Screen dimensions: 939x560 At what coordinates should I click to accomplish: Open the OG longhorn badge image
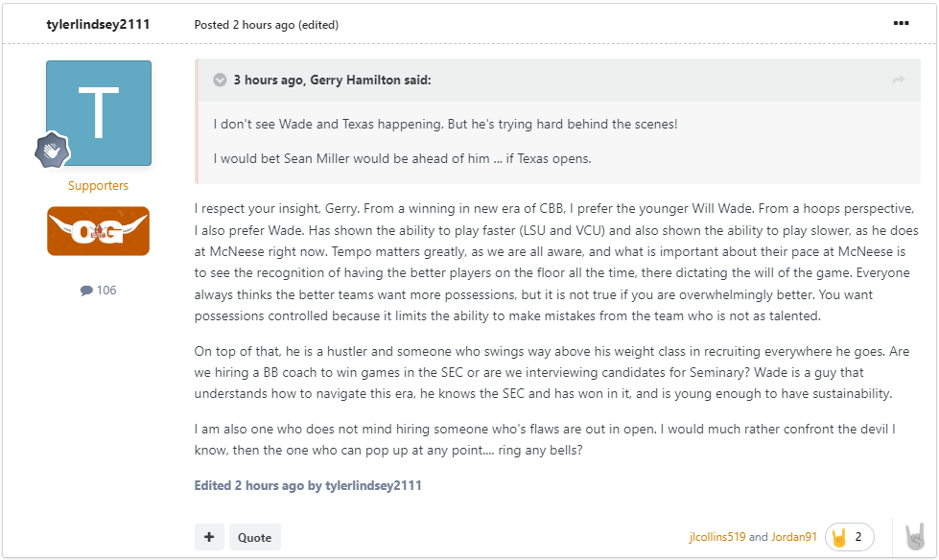[98, 231]
